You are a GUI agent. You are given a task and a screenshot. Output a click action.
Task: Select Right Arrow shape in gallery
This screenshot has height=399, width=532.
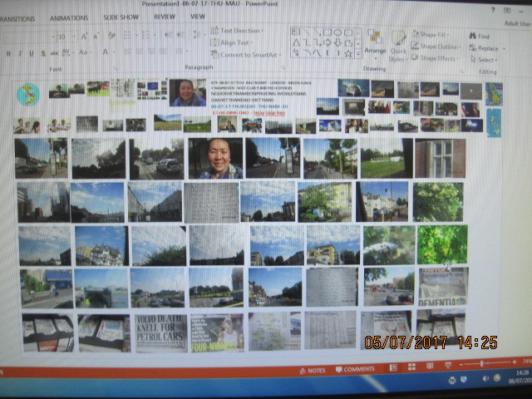click(327, 42)
